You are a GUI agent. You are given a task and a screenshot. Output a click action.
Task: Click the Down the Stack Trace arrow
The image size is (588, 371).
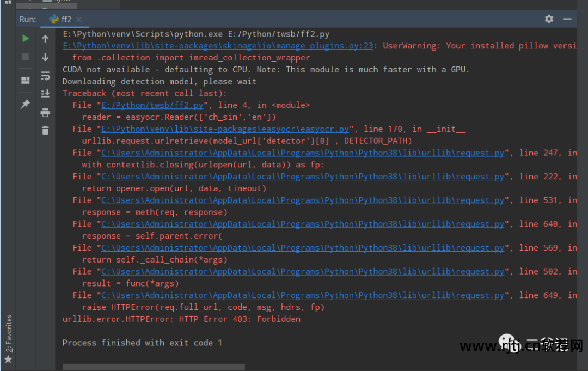point(45,57)
